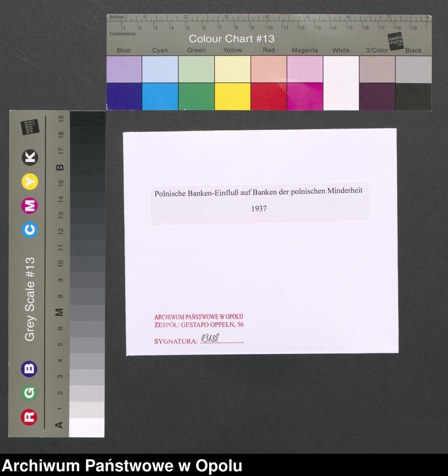The height and width of the screenshot is (476, 448).
Task: Click the red R circle on grey scale
Action: pos(29,417)
